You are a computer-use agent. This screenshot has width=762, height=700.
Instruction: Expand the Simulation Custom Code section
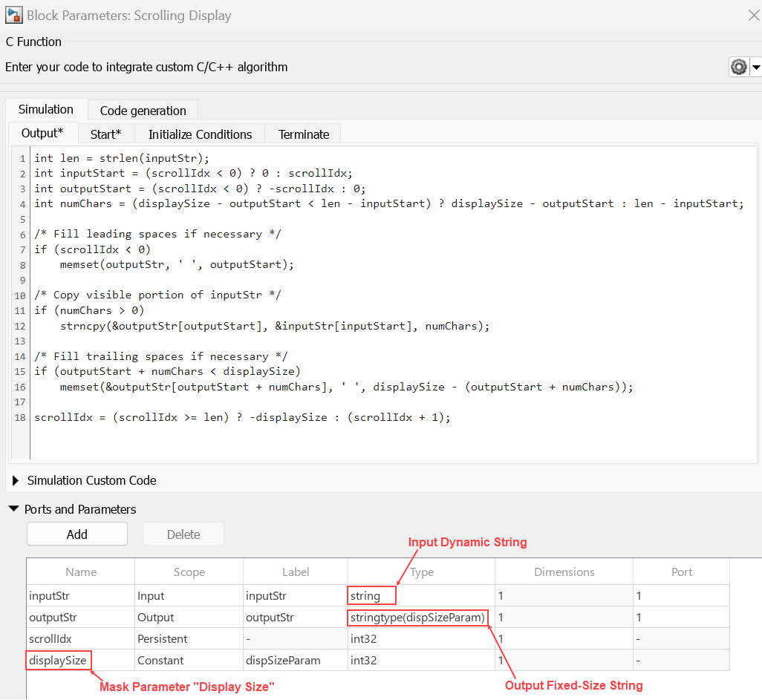coord(16,481)
